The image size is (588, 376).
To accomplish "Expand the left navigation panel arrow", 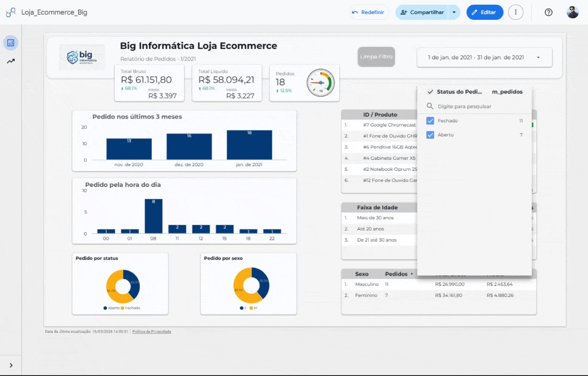I will point(11,365).
